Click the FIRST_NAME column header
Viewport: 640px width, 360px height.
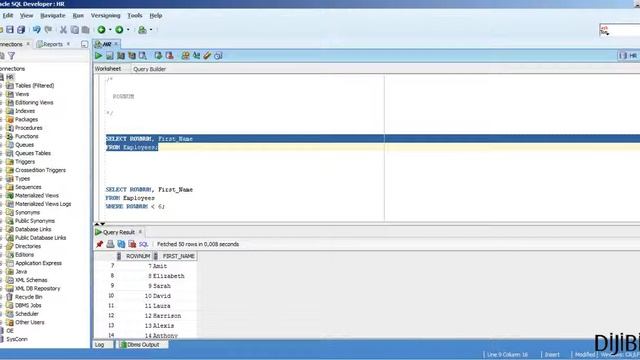(175, 256)
